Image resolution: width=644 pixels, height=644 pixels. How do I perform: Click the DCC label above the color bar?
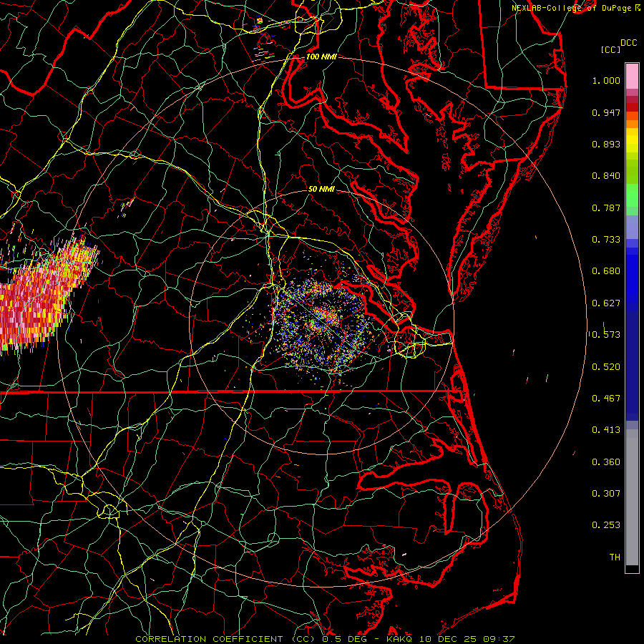point(628,43)
